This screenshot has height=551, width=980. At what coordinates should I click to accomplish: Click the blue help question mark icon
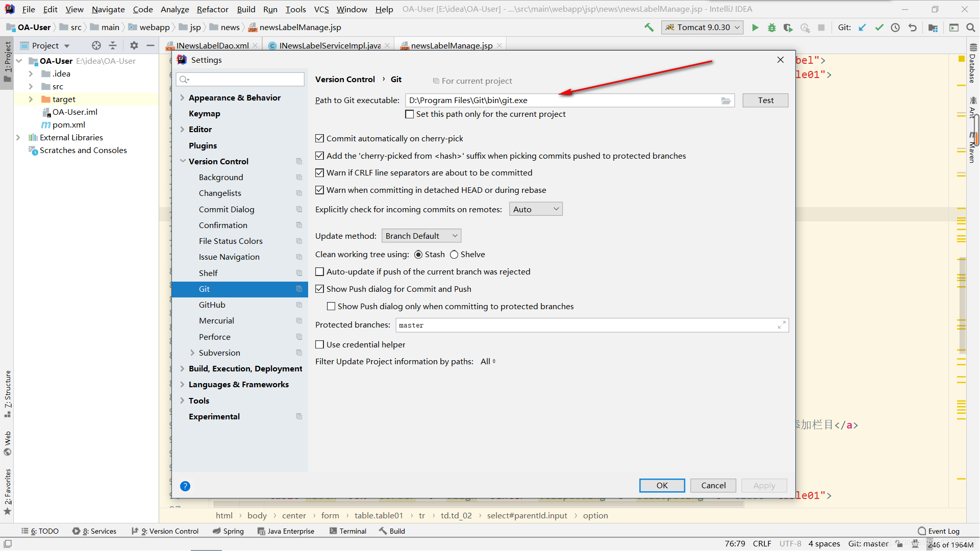click(185, 486)
